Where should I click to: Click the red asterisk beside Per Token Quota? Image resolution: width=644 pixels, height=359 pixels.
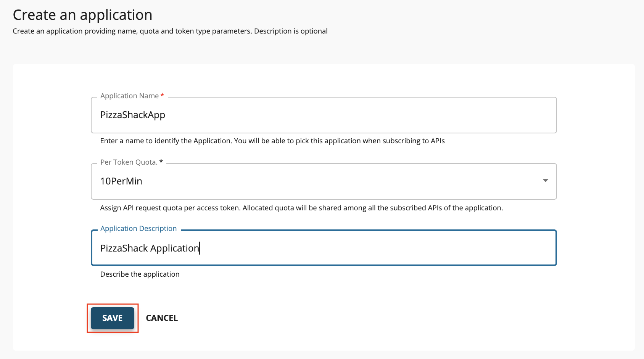160,162
